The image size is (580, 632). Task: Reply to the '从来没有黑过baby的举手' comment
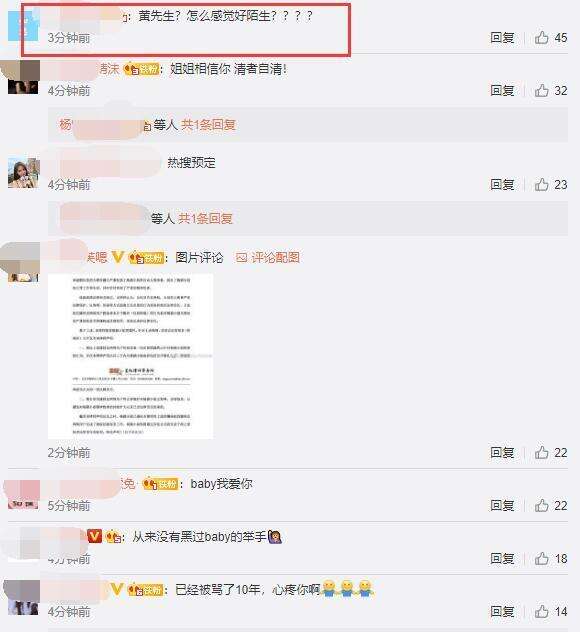[x=502, y=558]
